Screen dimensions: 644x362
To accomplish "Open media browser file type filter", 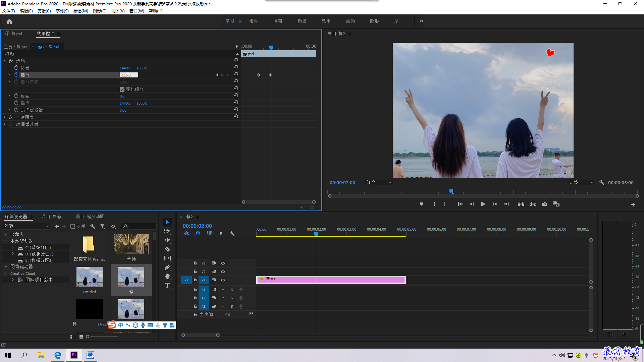I will click(x=103, y=226).
